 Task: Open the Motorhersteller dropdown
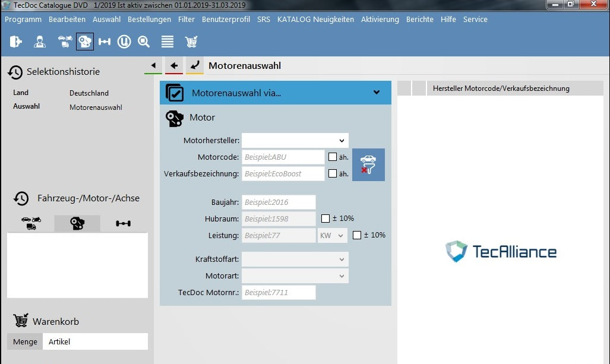(295, 140)
